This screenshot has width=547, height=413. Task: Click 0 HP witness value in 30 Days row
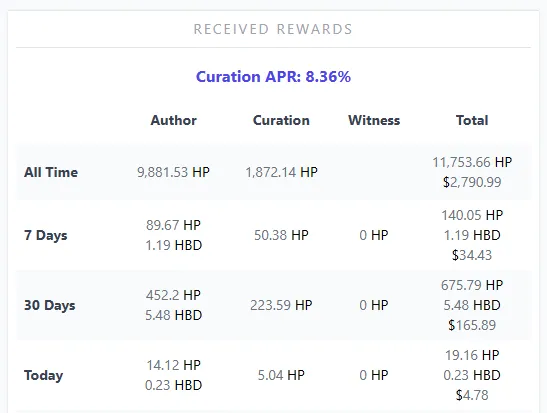374,306
